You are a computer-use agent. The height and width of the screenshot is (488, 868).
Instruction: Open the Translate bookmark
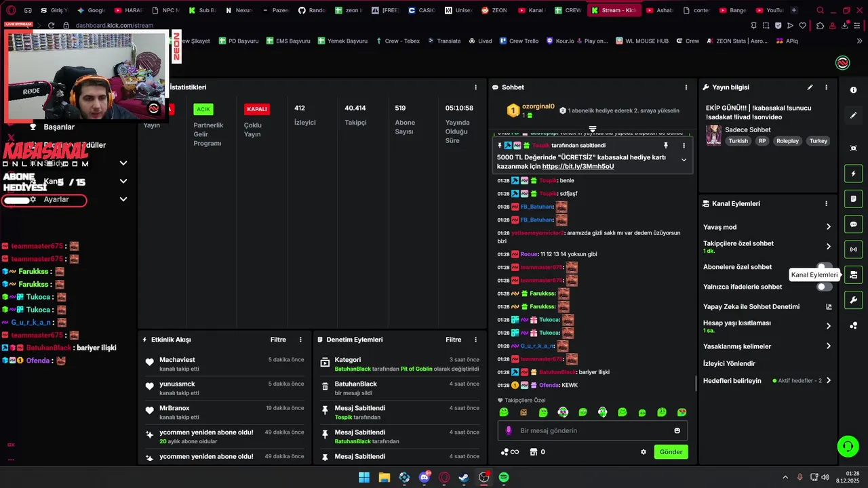(x=443, y=41)
